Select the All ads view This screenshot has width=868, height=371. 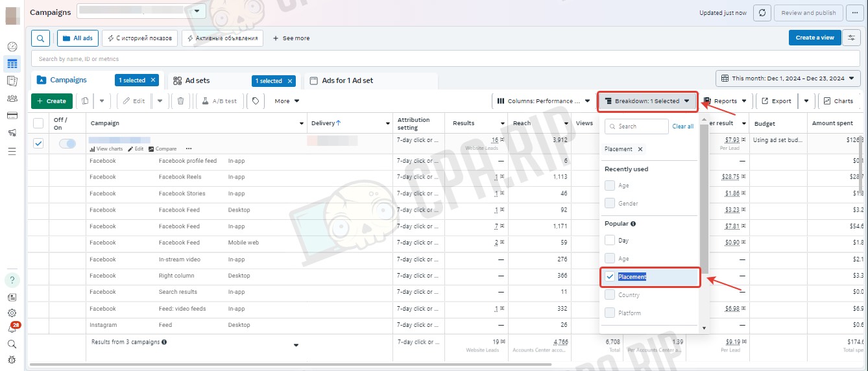pyautogui.click(x=77, y=38)
